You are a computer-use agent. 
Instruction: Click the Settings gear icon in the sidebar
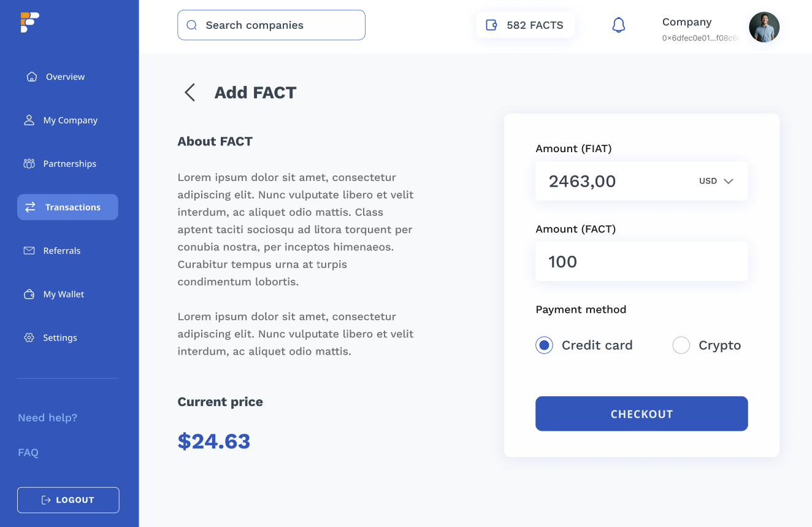tap(29, 337)
